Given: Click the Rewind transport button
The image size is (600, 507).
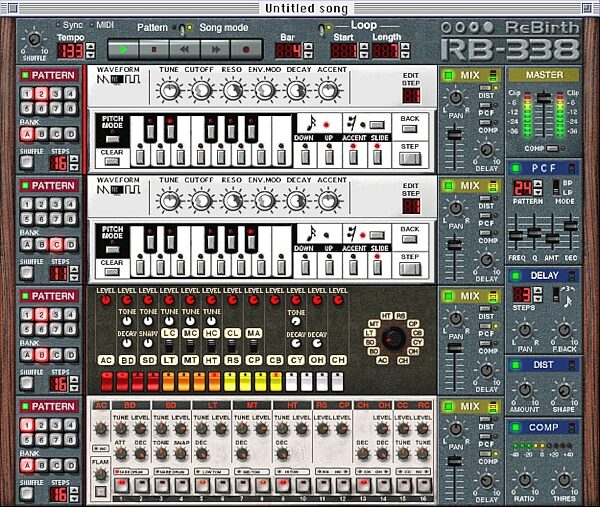Looking at the screenshot, I should pyautogui.click(x=184, y=49).
